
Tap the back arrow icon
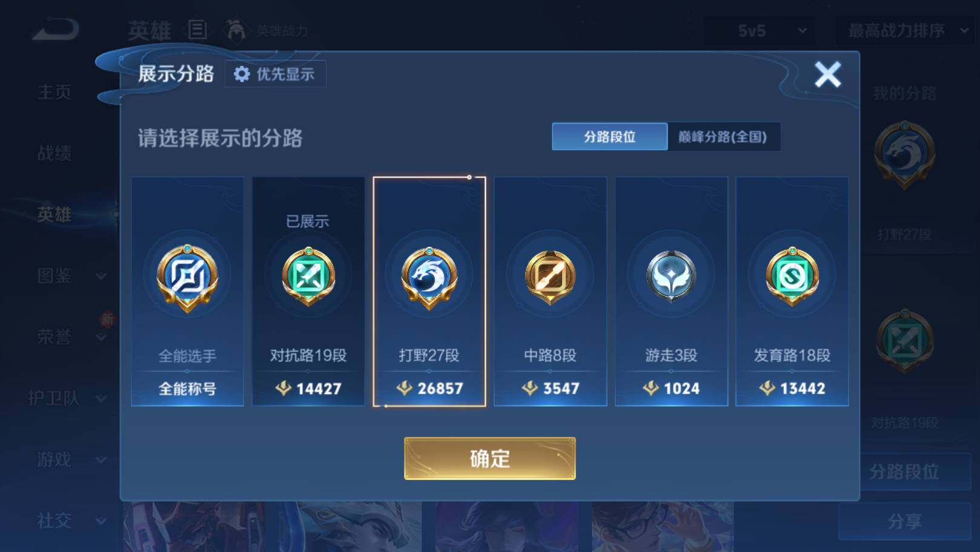point(56,29)
